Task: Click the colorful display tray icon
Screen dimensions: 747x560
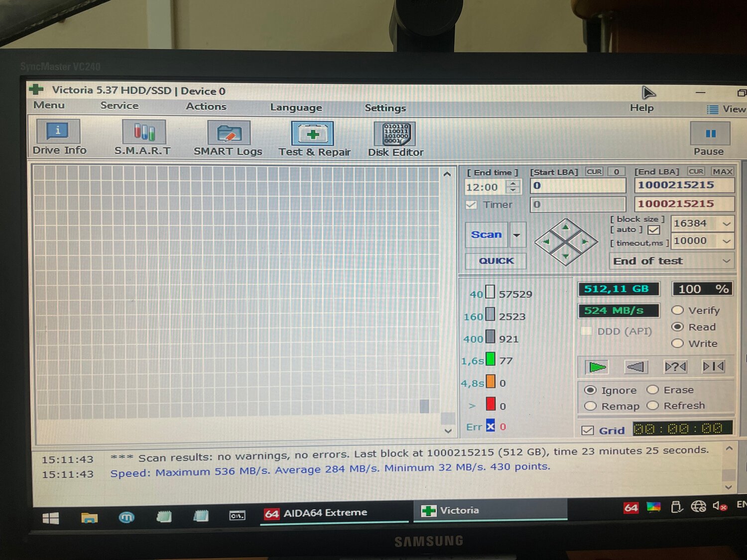Action: tap(653, 507)
